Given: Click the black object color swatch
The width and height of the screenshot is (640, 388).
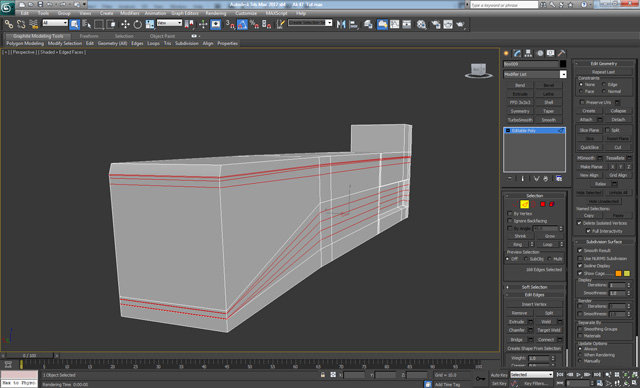Looking at the screenshot, I should coord(563,64).
